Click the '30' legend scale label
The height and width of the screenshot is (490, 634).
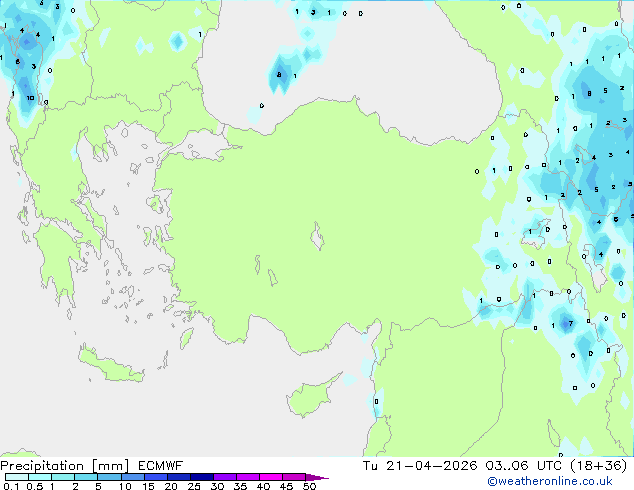(x=217, y=486)
